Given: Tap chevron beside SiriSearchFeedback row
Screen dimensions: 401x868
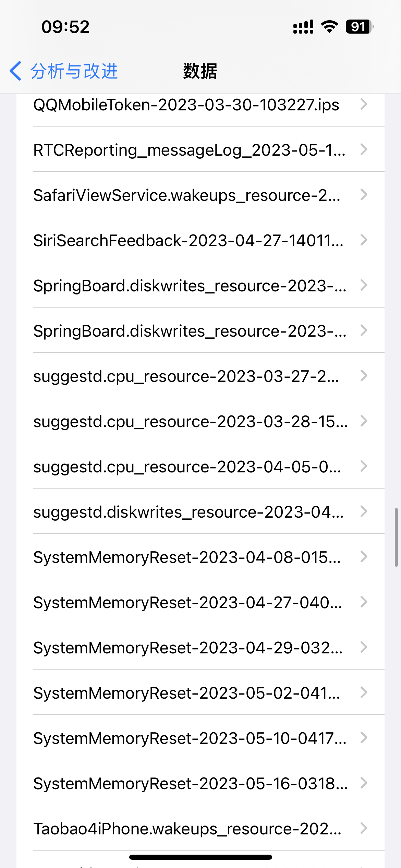Looking at the screenshot, I should [364, 240].
